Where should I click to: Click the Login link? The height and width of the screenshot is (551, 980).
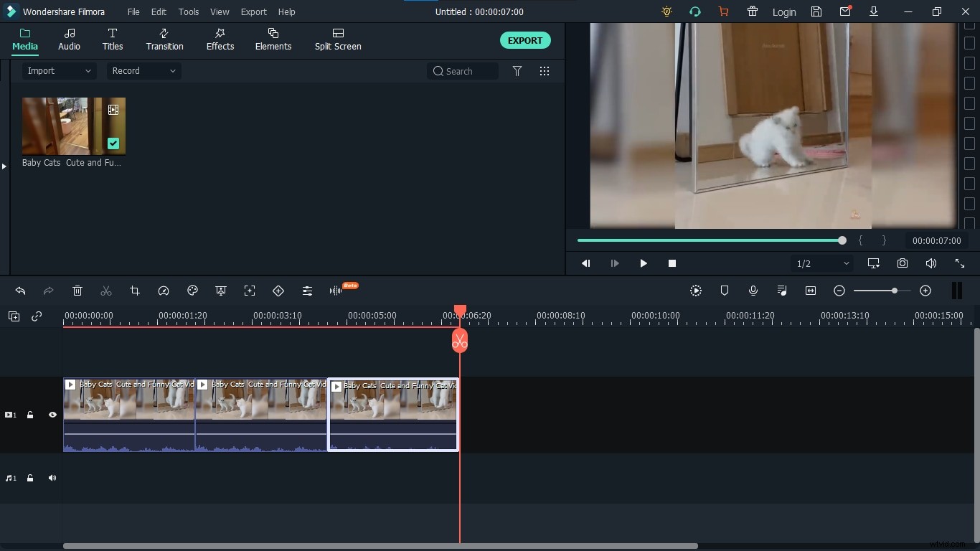click(x=783, y=12)
